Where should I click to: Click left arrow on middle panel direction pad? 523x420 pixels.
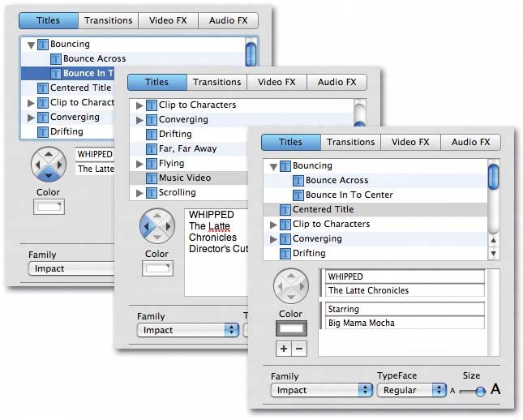pyautogui.click(x=146, y=226)
